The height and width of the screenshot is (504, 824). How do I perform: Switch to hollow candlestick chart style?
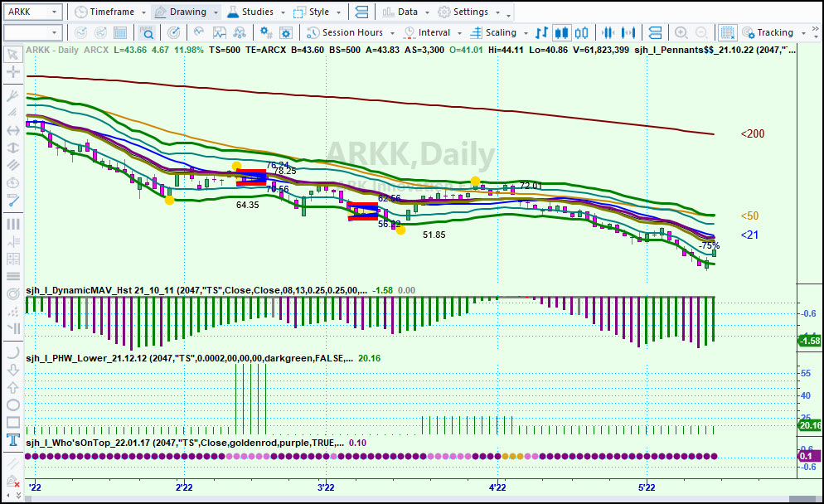[581, 33]
